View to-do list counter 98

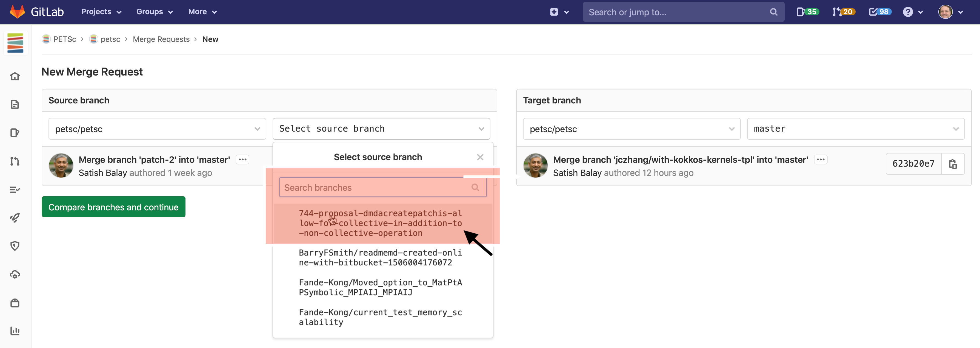click(x=880, y=12)
